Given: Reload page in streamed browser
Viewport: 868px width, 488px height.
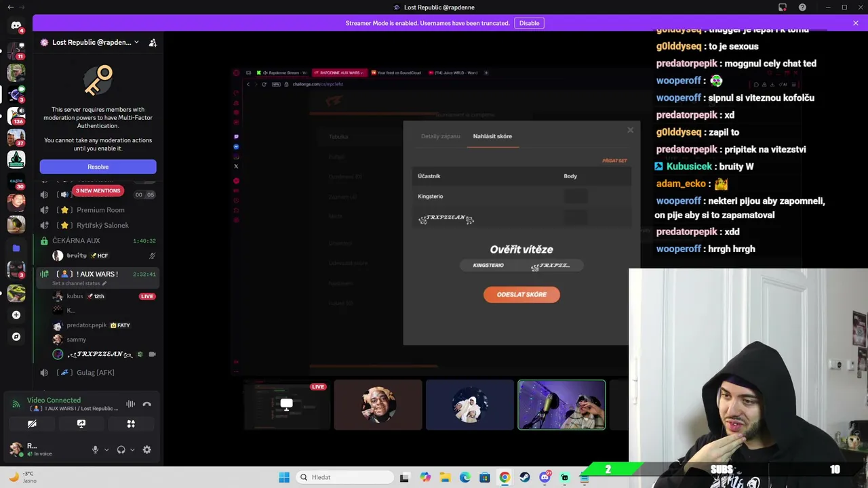Looking at the screenshot, I should click(264, 84).
